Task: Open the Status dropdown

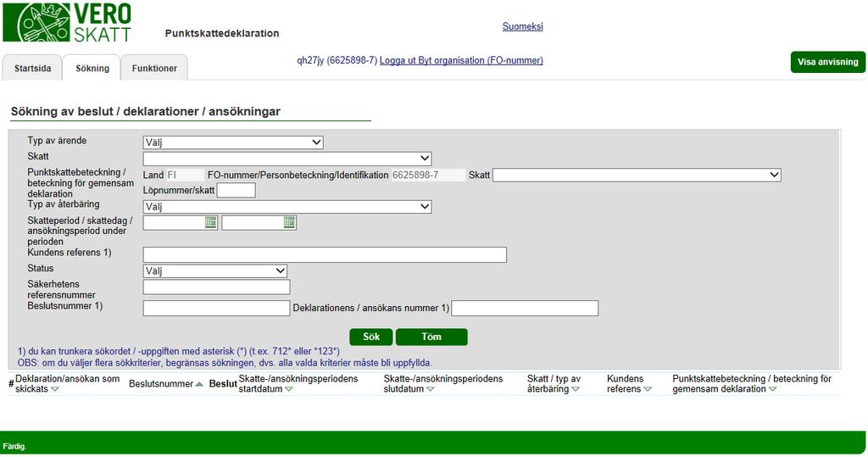Action: click(214, 270)
